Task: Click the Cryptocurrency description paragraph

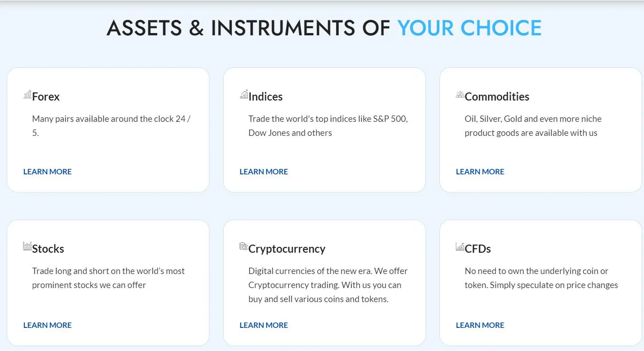Action: pos(328,285)
